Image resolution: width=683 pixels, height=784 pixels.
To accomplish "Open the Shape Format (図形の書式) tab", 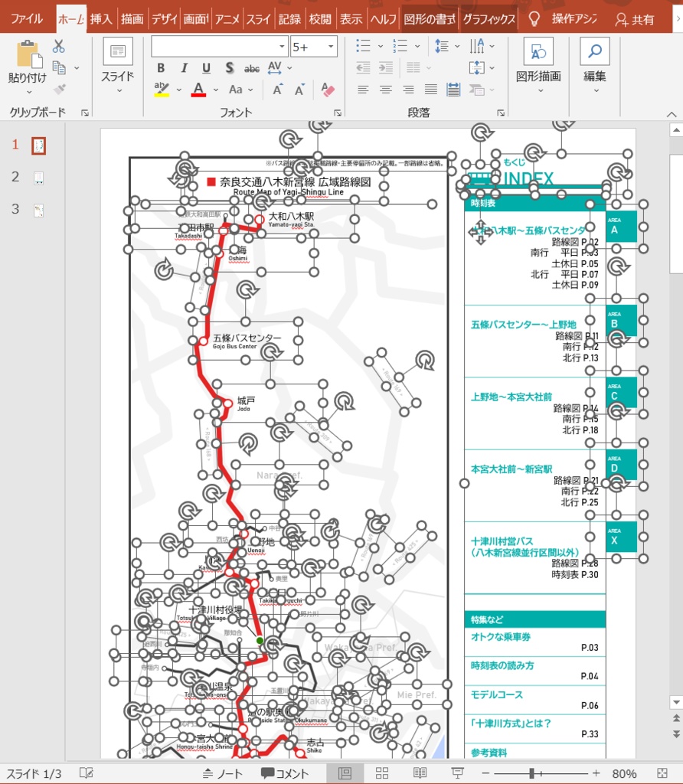I will point(430,19).
